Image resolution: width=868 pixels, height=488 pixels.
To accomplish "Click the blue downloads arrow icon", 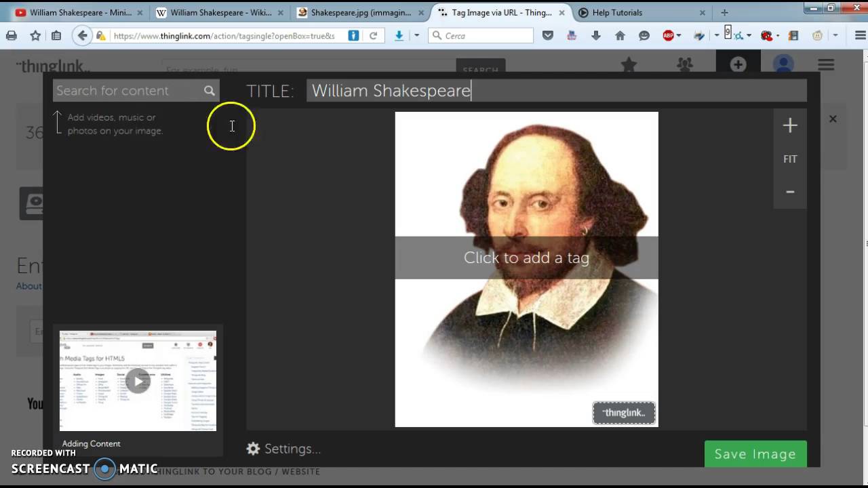I will tap(399, 36).
